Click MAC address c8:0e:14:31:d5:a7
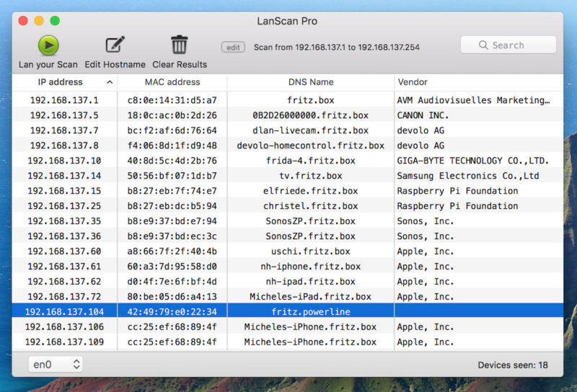Viewport: 577px width, 392px height. (172, 100)
